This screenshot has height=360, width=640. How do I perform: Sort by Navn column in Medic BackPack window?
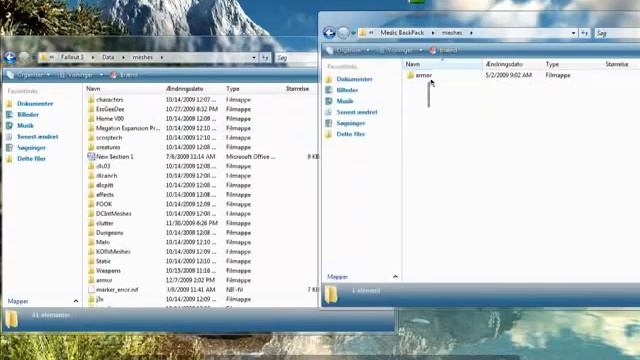click(x=443, y=64)
